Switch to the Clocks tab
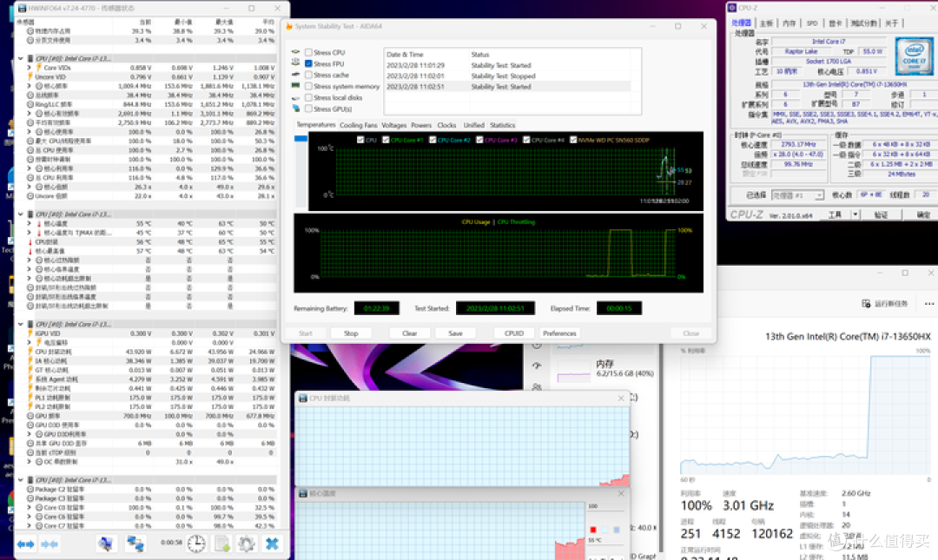This screenshot has height=560, width=938. tap(446, 125)
